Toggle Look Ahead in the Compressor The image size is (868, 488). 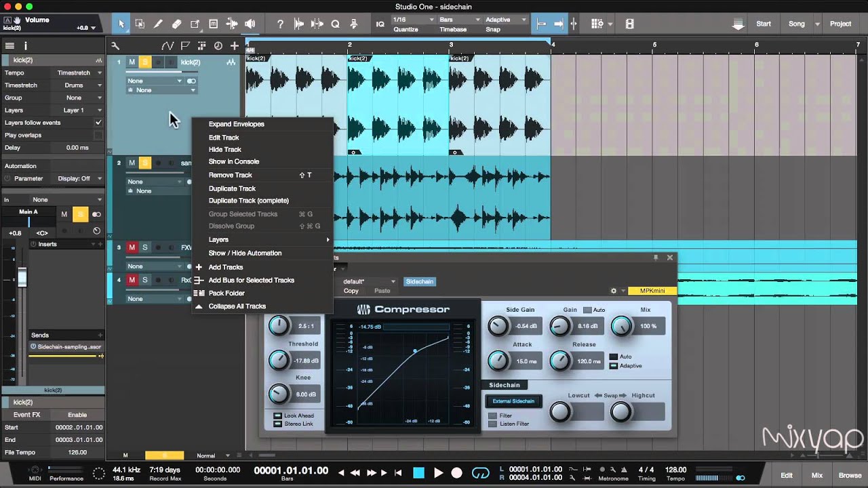(277, 415)
